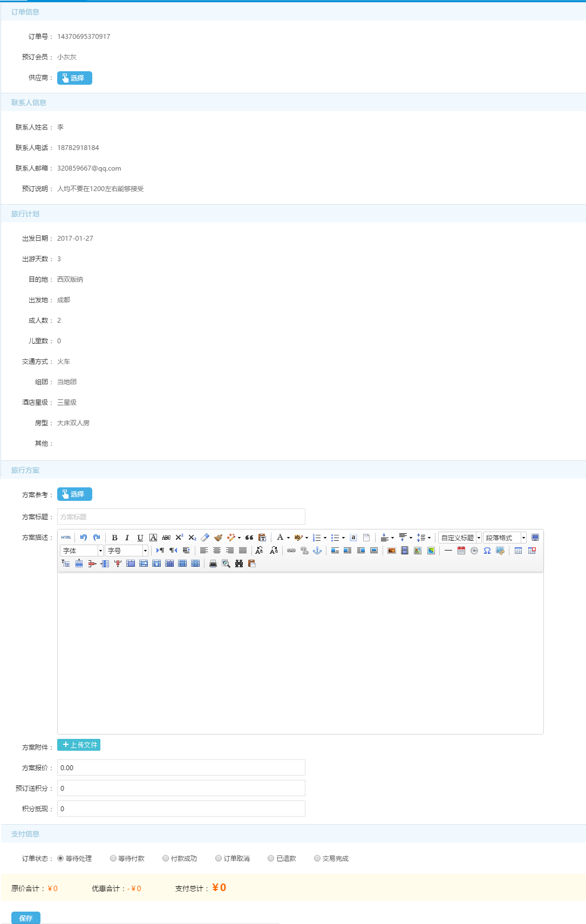Insert a hyperlink with the link icon
Viewport: 586px width, 924px height.
click(291, 551)
